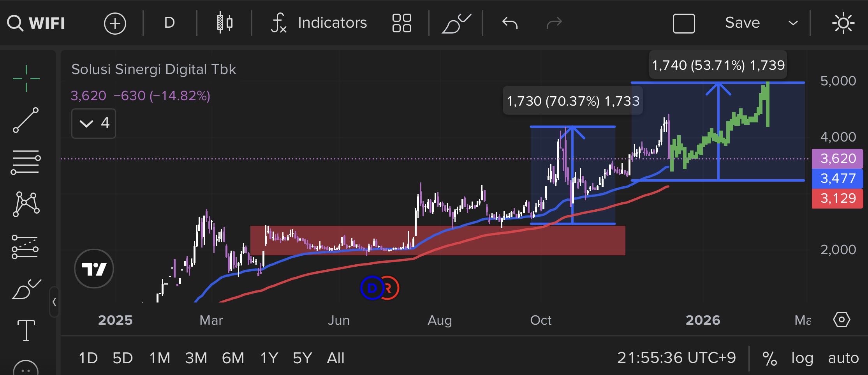The image size is (868, 375).
Task: Open indicator templates grid
Action: click(x=402, y=23)
